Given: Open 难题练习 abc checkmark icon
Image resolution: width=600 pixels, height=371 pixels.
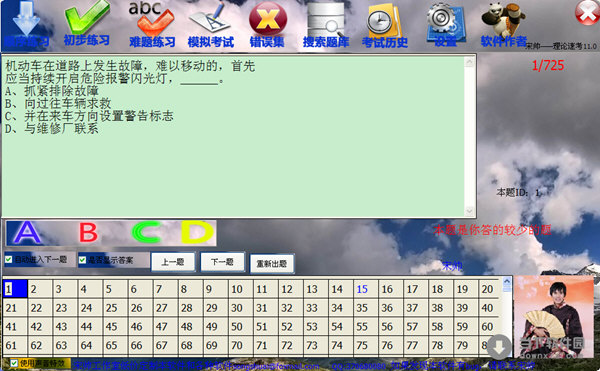Looking at the screenshot, I should (x=152, y=24).
